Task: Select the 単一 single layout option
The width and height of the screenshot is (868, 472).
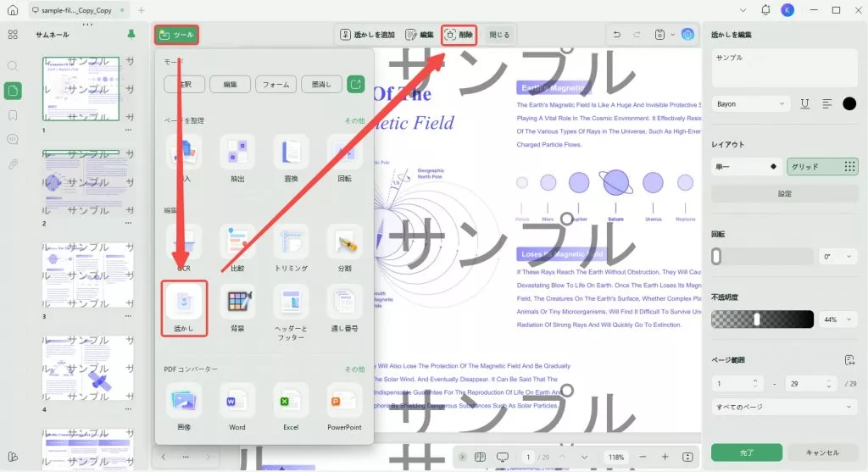Action: [x=747, y=167]
